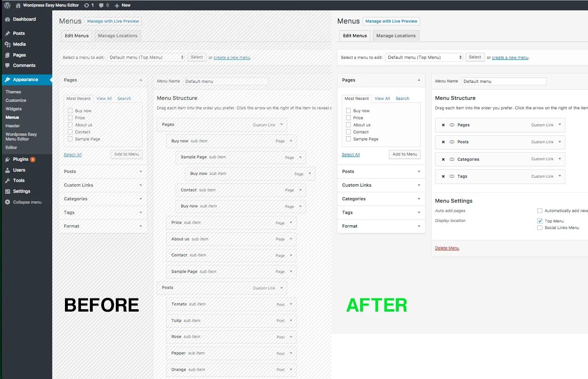This screenshot has width=588, height=379.
Task: Click the WordPress logo in admin bar
Action: point(7,5)
